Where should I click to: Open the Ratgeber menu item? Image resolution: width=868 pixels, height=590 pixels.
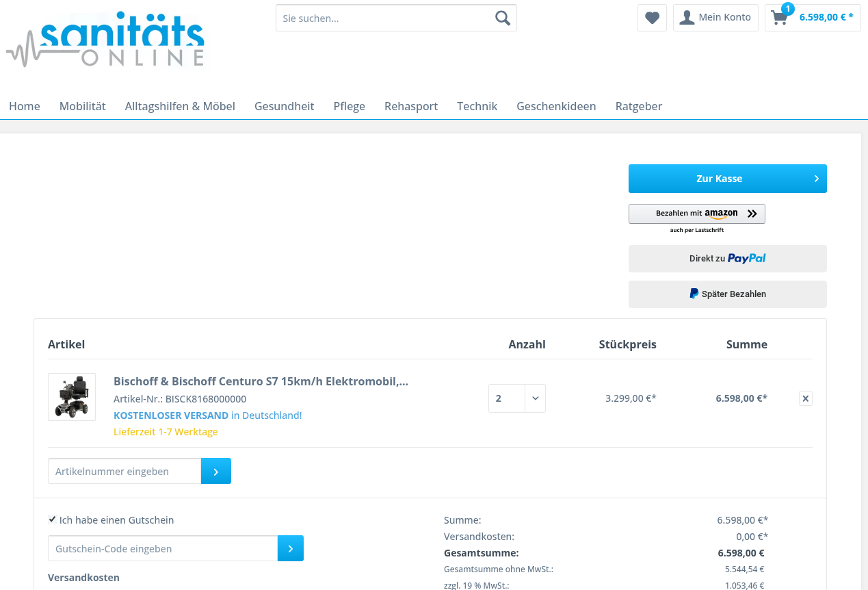point(638,106)
